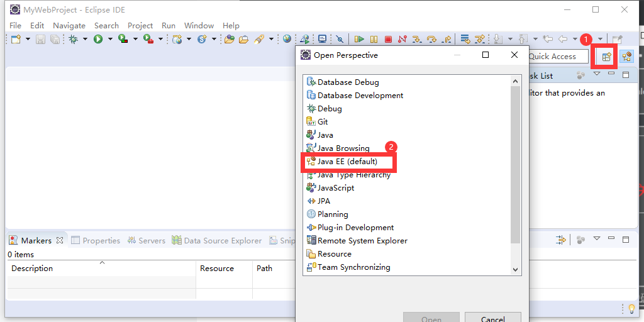Click the External Tools run icon with red toolbox
The image size is (644, 322).
tap(148, 39)
